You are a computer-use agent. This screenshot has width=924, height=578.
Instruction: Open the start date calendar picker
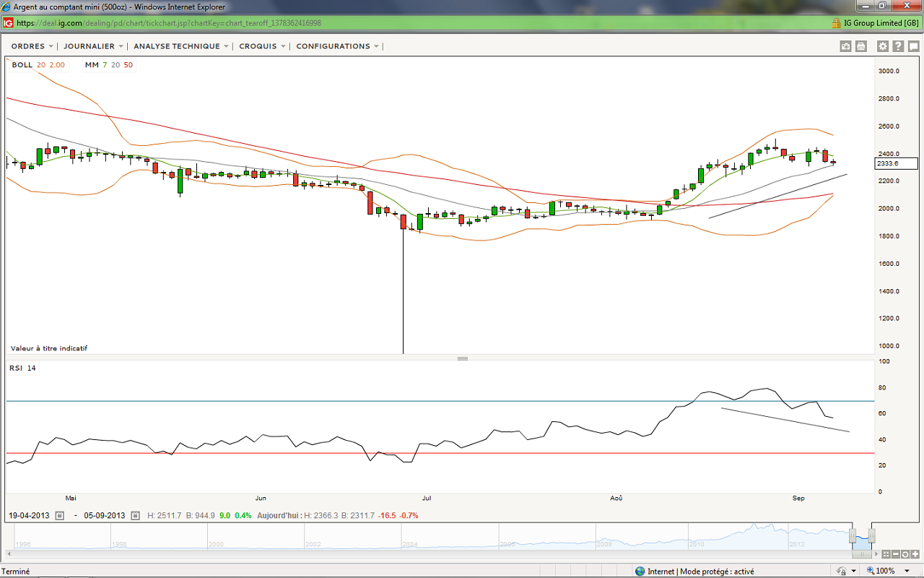[60, 516]
